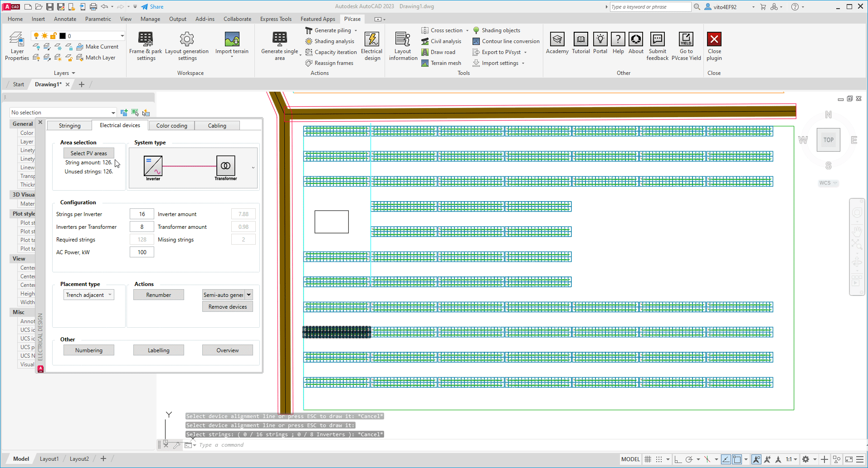Create a Terrain mesh
Screen dimensions: 868x468
point(441,63)
